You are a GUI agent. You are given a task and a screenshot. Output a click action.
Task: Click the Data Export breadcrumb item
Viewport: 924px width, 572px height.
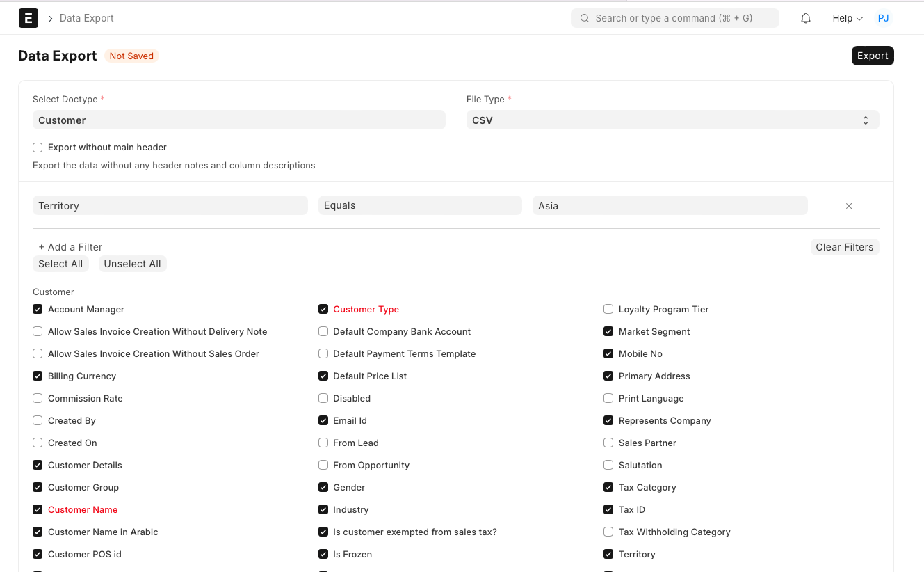pyautogui.click(x=86, y=18)
